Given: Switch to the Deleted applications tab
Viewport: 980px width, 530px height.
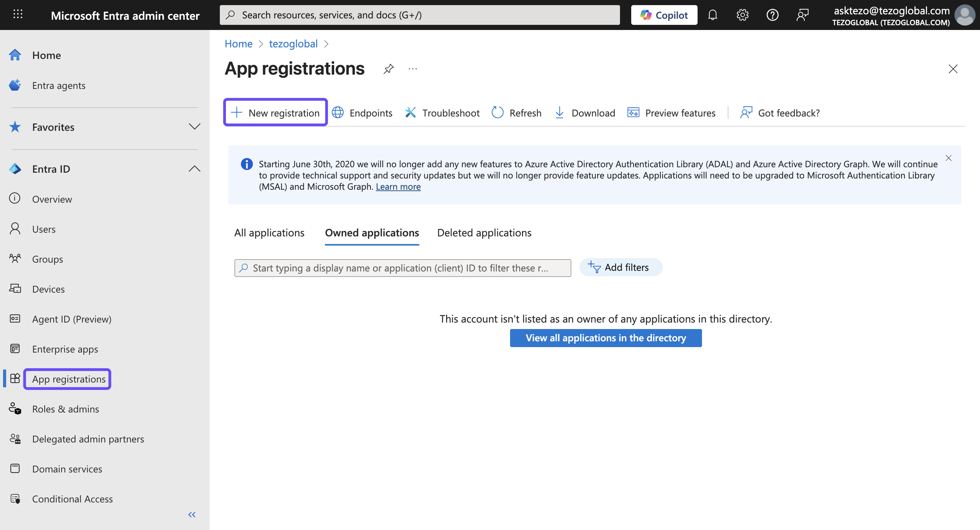Looking at the screenshot, I should click(x=484, y=233).
